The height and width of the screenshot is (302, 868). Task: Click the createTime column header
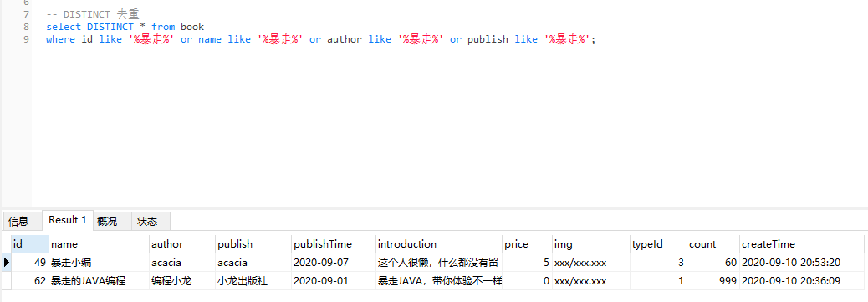pos(802,243)
